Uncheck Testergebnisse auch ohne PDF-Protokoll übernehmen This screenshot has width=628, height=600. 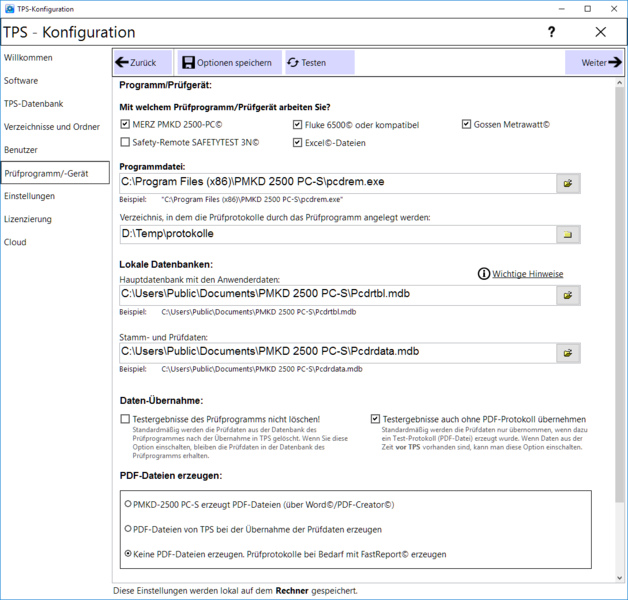tap(375, 419)
